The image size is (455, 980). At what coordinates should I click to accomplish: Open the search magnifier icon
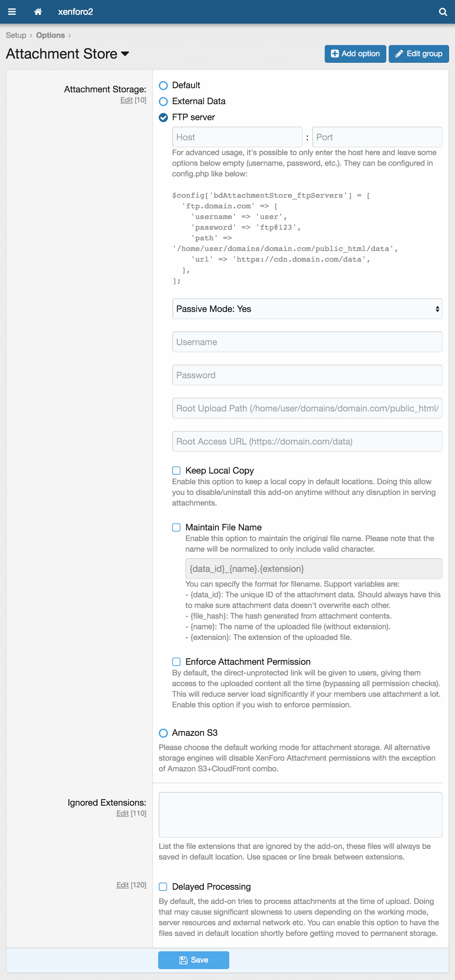(x=443, y=12)
